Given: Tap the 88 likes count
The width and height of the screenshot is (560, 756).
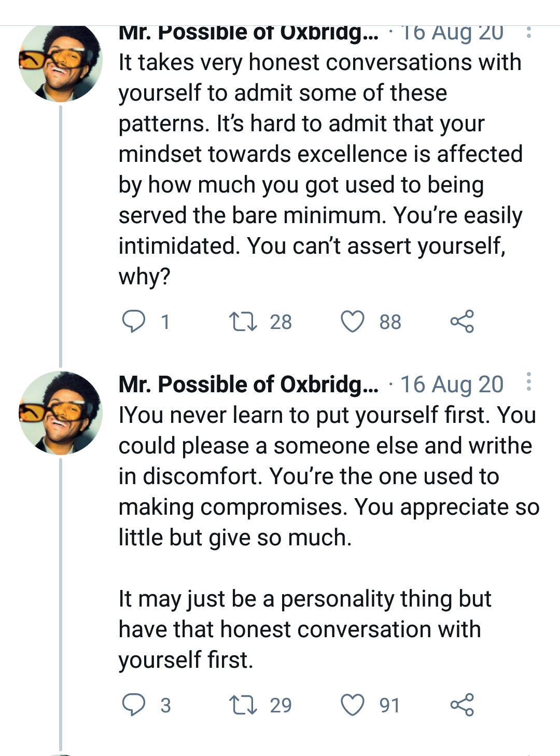Looking at the screenshot, I should click(390, 322).
